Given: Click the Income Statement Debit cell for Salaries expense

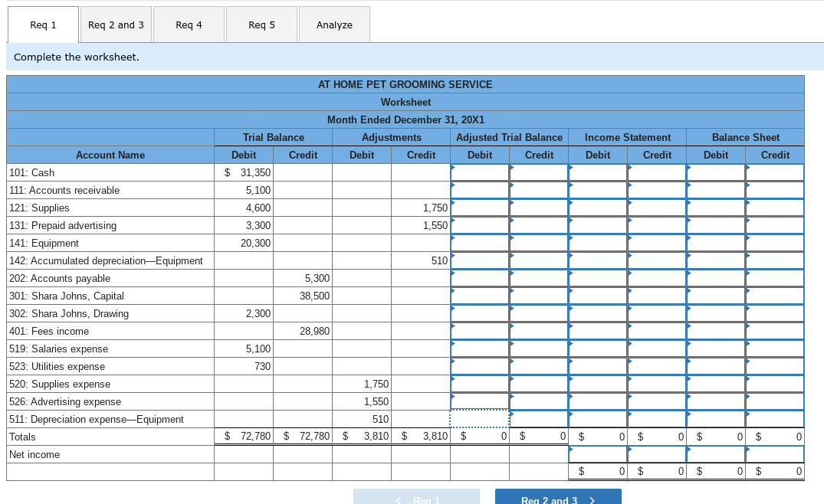Looking at the screenshot, I should point(598,349).
